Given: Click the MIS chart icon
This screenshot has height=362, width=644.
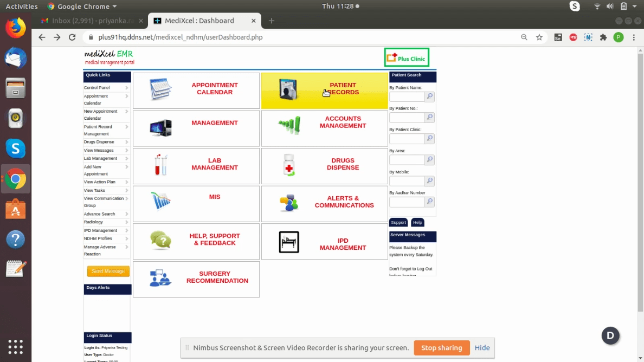Looking at the screenshot, I should tap(160, 201).
